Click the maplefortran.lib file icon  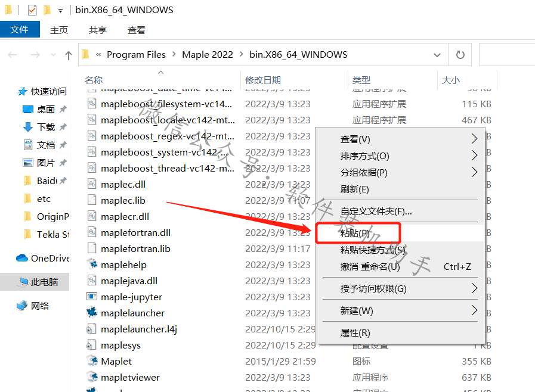92,248
